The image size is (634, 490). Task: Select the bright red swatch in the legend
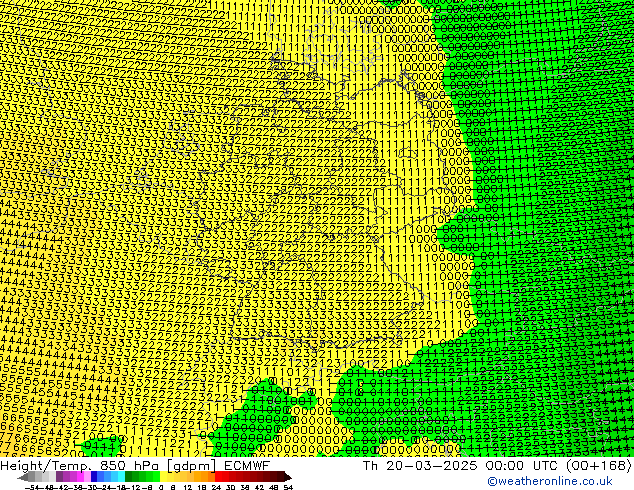pos(218,477)
